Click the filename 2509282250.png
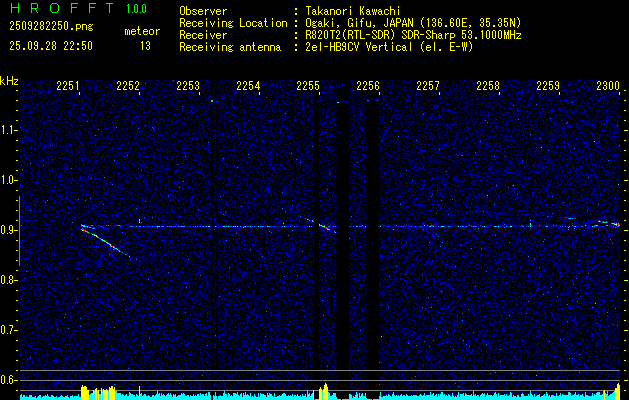This screenshot has width=629, height=400. [x=51, y=27]
